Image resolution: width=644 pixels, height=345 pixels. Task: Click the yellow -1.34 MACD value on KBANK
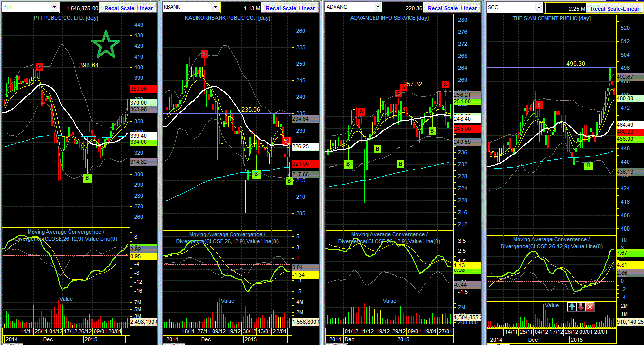[x=306, y=275]
